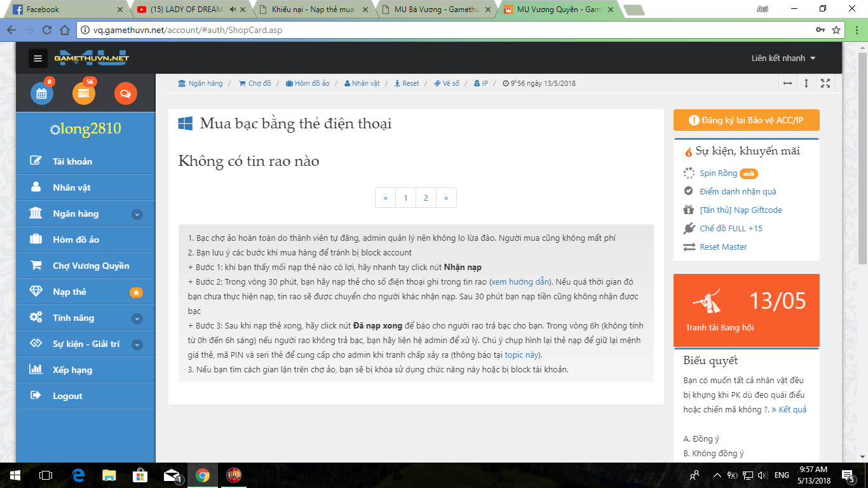
Task: Click the browser address bar URL field
Action: (x=445, y=30)
